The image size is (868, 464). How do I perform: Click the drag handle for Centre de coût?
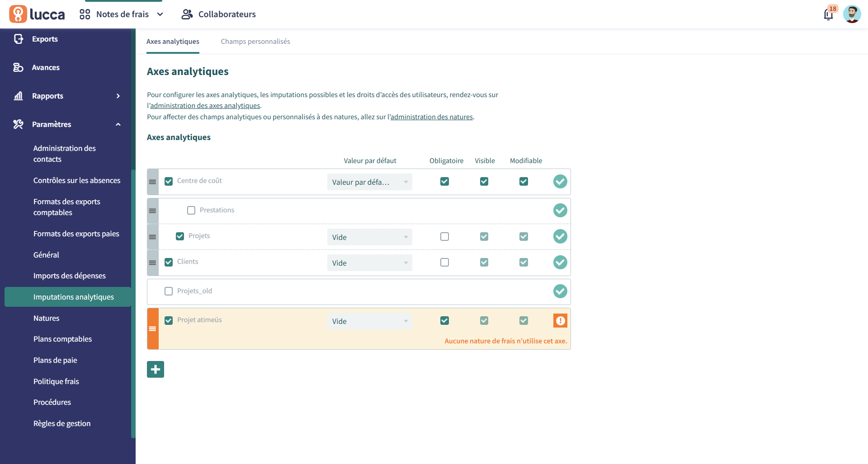click(153, 182)
